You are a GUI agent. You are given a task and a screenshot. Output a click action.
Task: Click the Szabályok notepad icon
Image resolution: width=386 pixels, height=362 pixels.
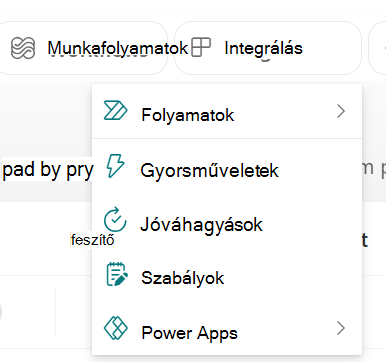[117, 274]
